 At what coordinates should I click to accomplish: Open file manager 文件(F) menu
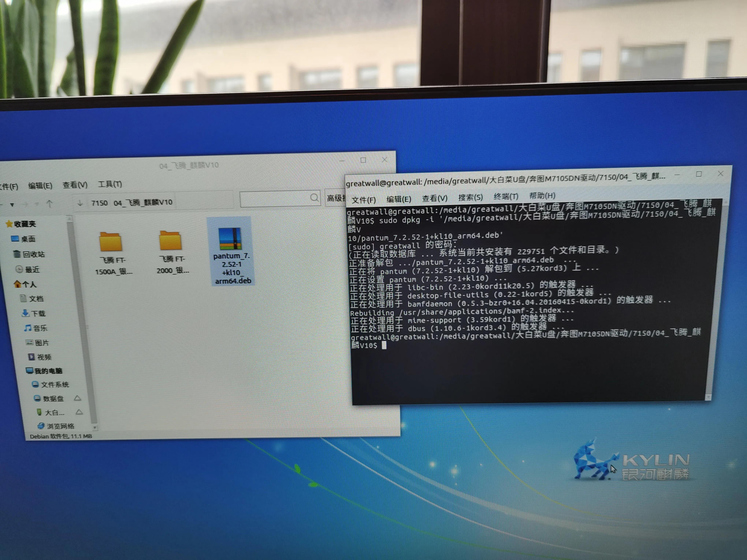tap(9, 186)
